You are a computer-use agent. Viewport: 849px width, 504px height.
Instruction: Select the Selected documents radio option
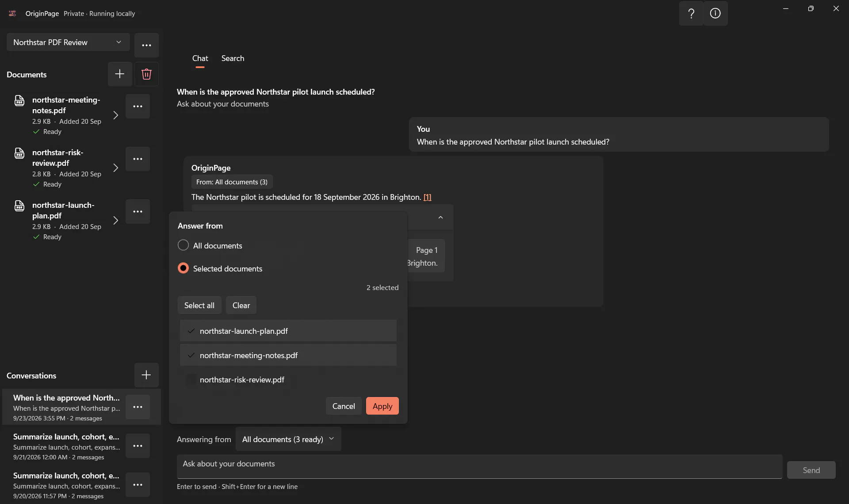coord(183,268)
